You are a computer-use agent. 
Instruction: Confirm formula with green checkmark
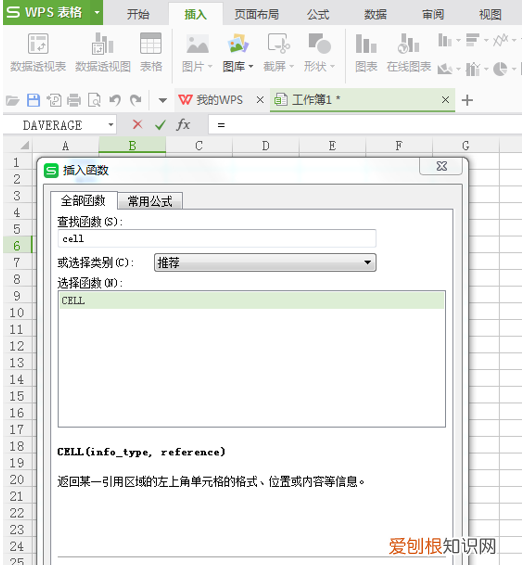coord(160,125)
